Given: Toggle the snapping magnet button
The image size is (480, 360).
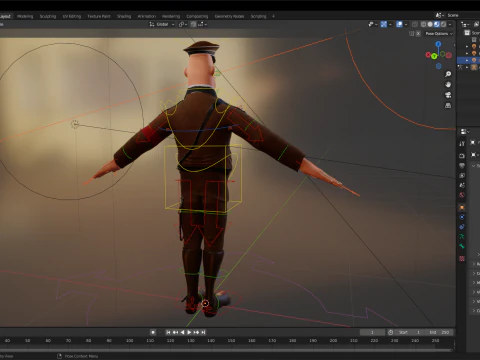Looking at the screenshot, I should click(x=193, y=24).
